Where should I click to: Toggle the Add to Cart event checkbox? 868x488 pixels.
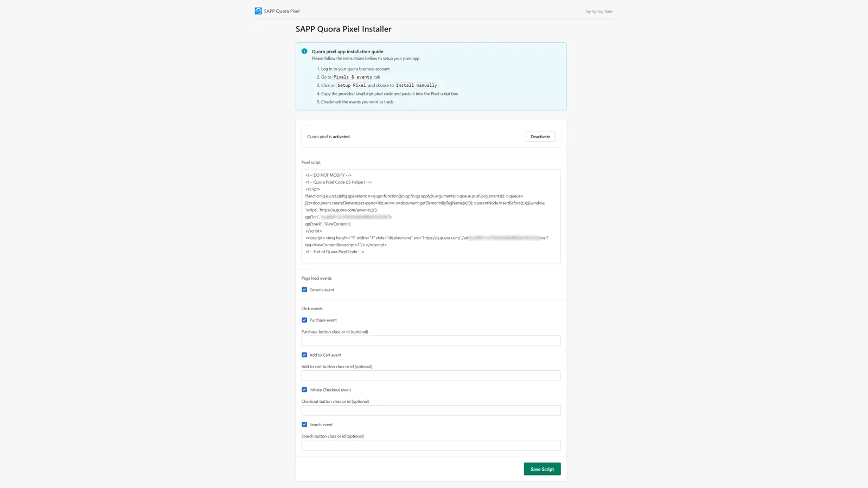pos(304,355)
